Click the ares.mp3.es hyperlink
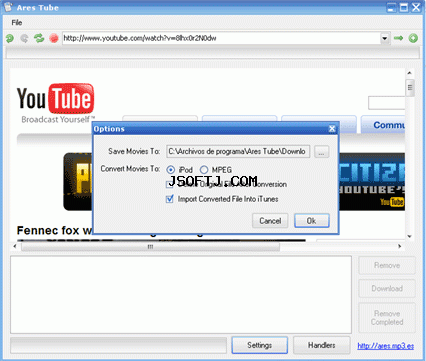The width and height of the screenshot is (426, 361). point(386,346)
